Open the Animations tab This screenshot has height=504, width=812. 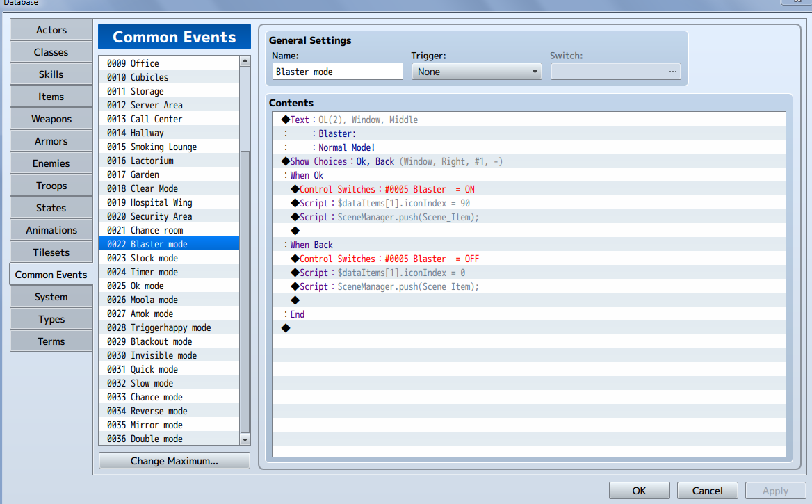[51, 231]
